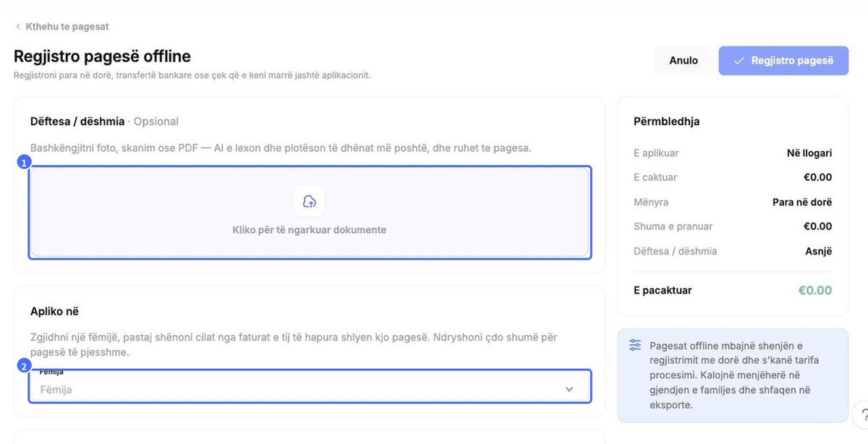The height and width of the screenshot is (444, 868).
Task: Submit with the Regjistro pagesë button
Action: (783, 61)
